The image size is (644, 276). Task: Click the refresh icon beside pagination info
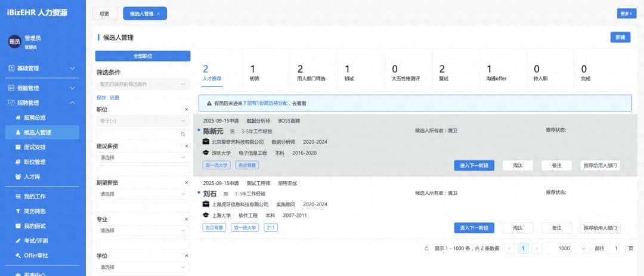click(426, 249)
